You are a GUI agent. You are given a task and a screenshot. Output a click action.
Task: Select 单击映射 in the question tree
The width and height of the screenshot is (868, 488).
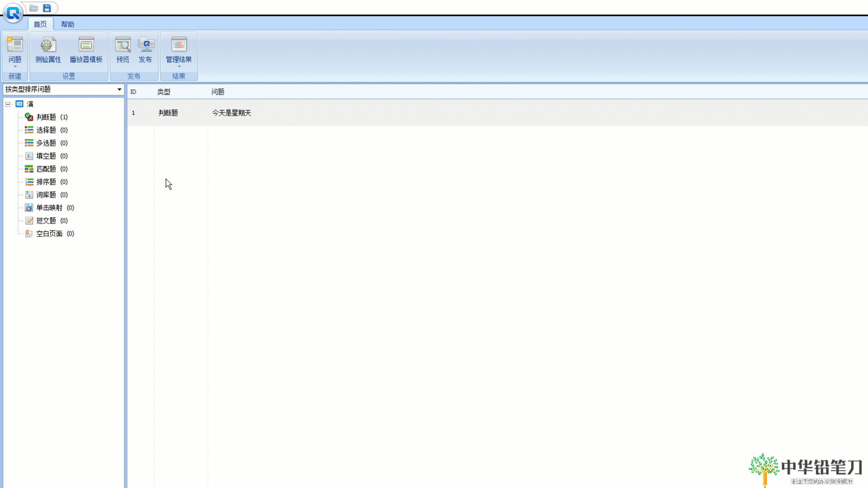(x=49, y=208)
